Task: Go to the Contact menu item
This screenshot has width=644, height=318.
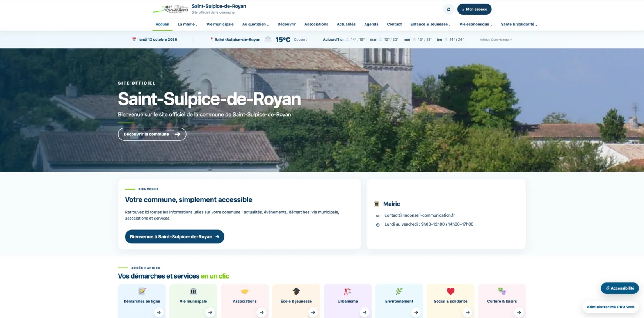Action: (394, 24)
